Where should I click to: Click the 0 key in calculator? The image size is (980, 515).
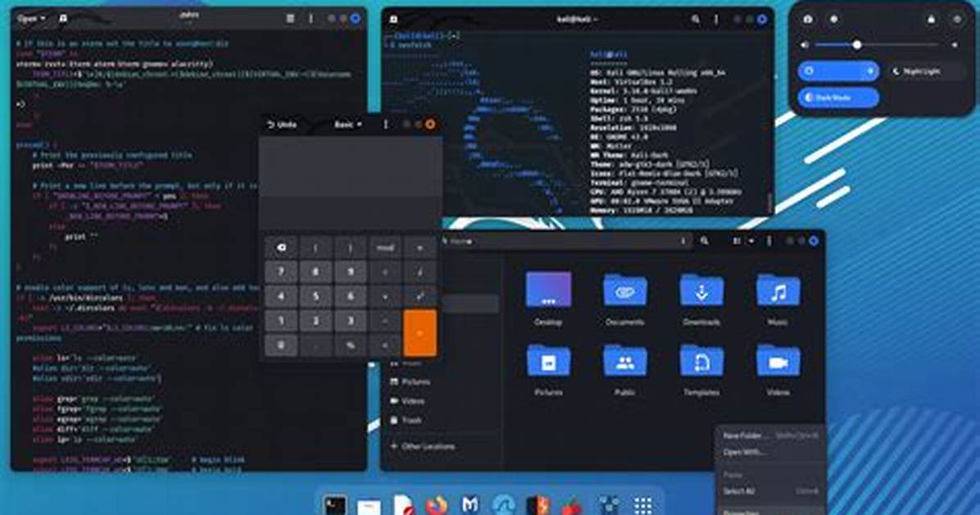pos(280,344)
